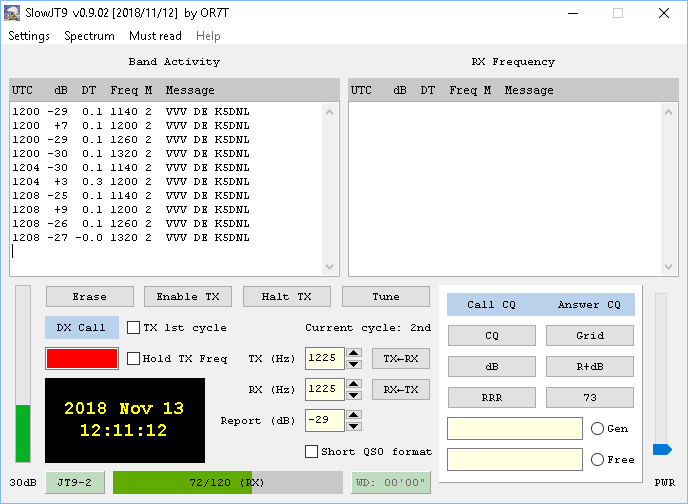The height and width of the screenshot is (504, 688).
Task: Click the Call CQ header label
Action: pyautogui.click(x=491, y=304)
